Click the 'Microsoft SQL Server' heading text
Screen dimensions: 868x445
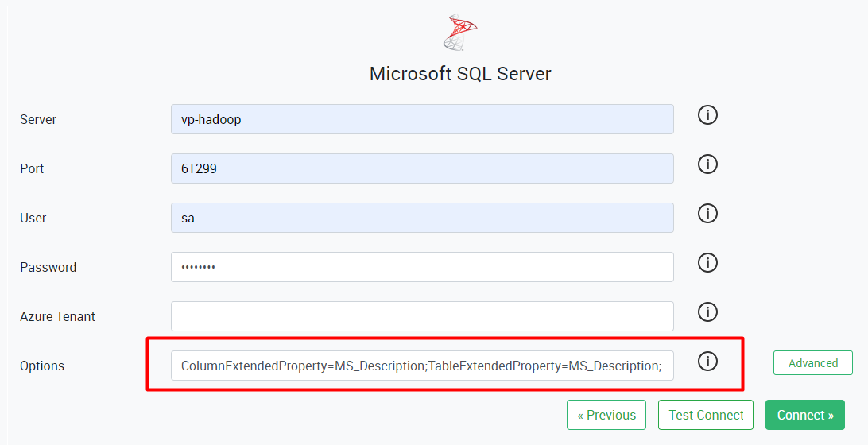pyautogui.click(x=460, y=74)
